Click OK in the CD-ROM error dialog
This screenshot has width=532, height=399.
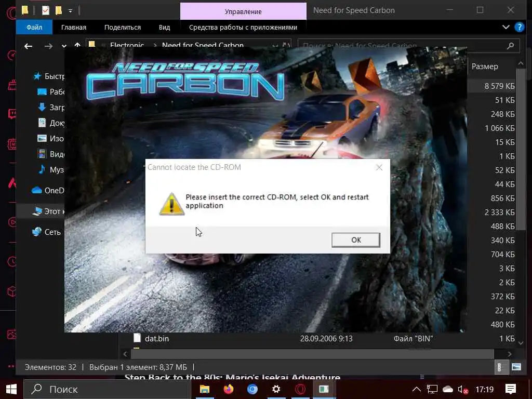click(355, 240)
